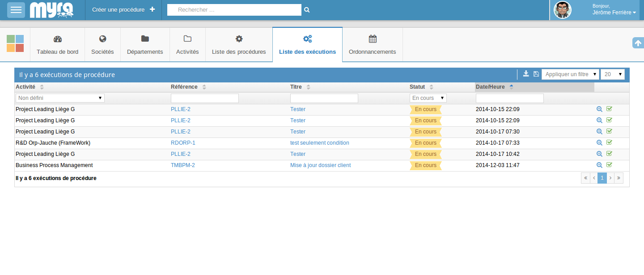
Task: Open the hamburger menu button
Action: 16,10
